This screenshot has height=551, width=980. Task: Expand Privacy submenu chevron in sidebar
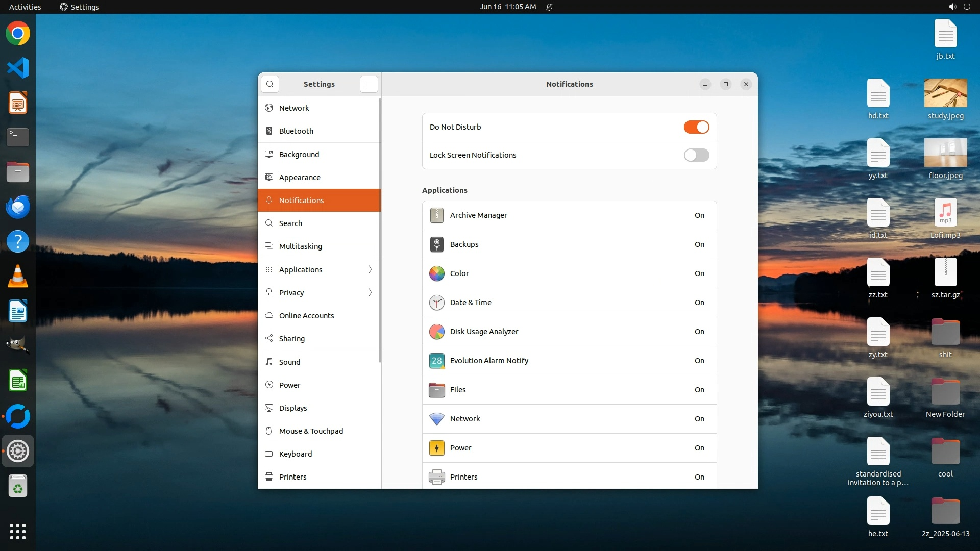tap(370, 292)
